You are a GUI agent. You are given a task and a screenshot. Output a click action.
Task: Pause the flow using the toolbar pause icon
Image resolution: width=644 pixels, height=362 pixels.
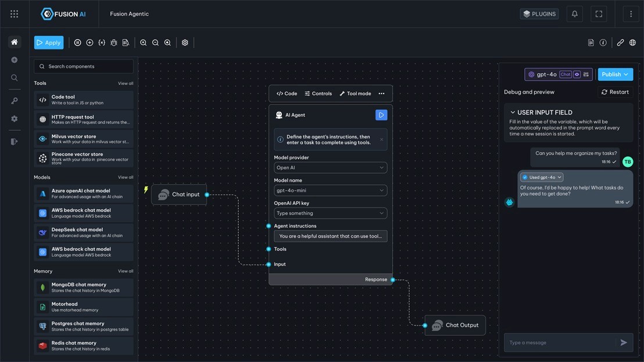pyautogui.click(x=78, y=42)
